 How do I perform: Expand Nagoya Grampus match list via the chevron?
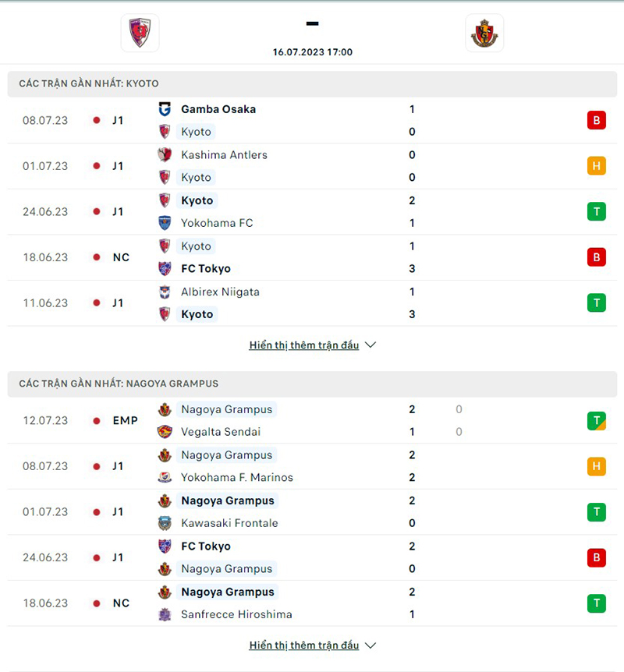[x=370, y=645]
